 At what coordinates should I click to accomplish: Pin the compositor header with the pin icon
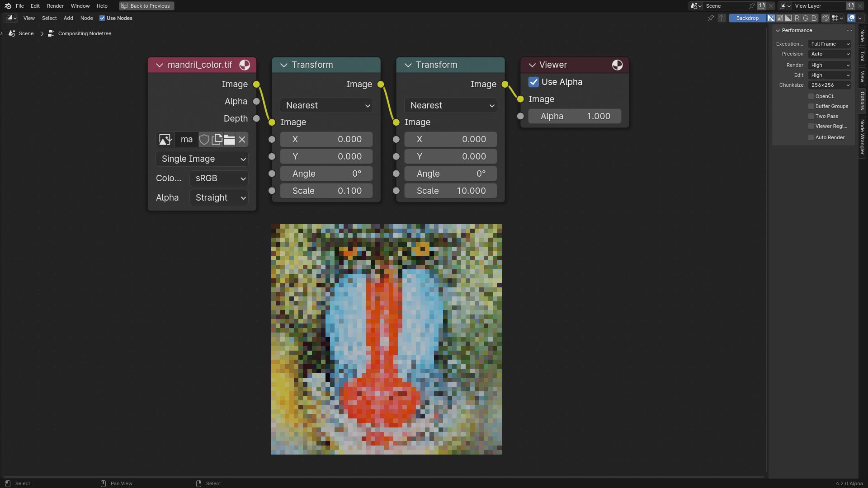710,18
